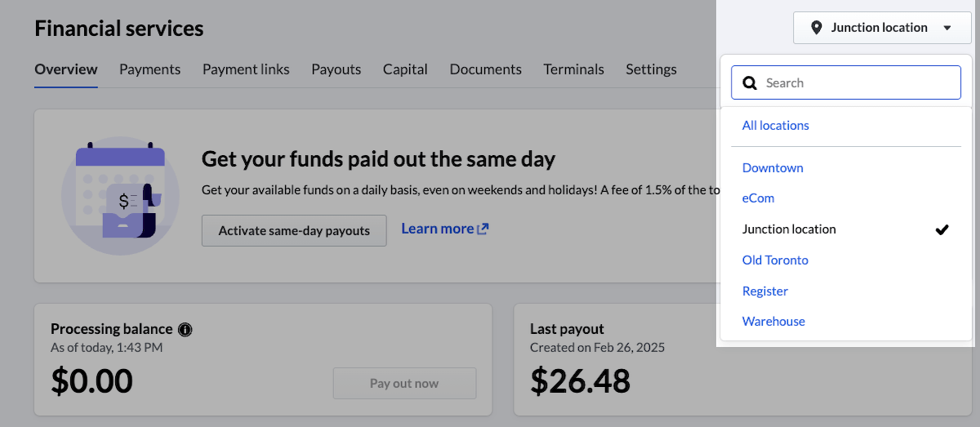Choose Warehouse from the location list
The image size is (980, 427).
[773, 322]
